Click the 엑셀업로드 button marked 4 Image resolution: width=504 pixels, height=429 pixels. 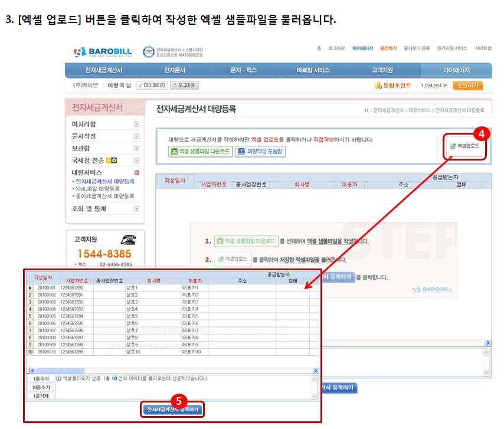click(x=464, y=145)
